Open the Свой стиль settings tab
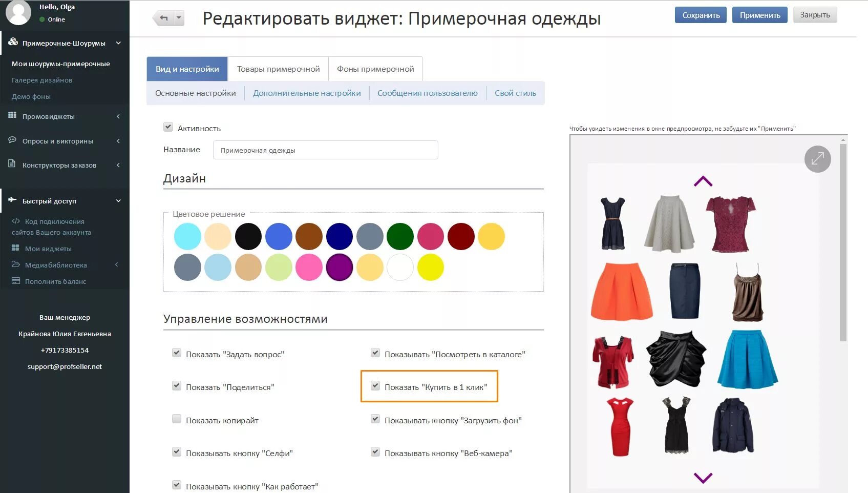Screen dimensions: 868x493 (x=515, y=93)
